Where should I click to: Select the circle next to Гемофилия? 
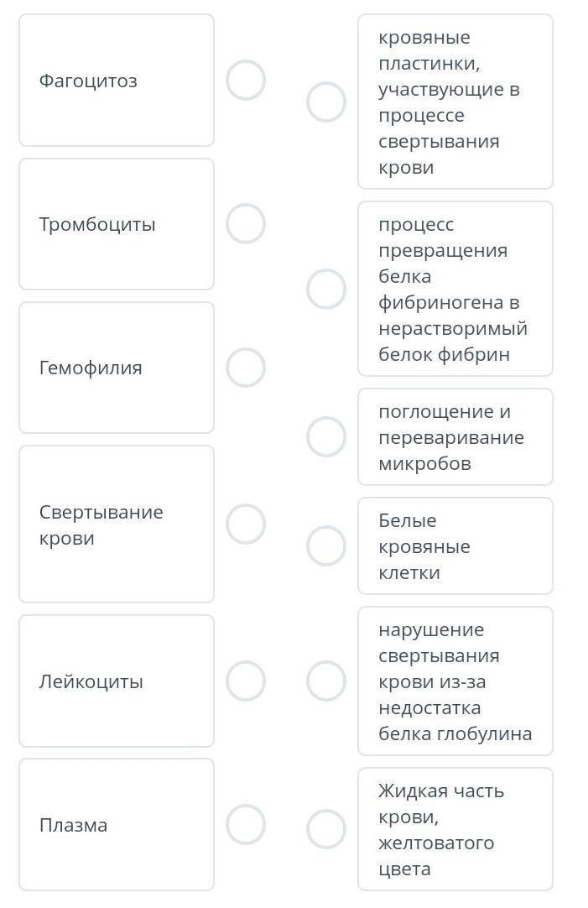click(x=246, y=367)
